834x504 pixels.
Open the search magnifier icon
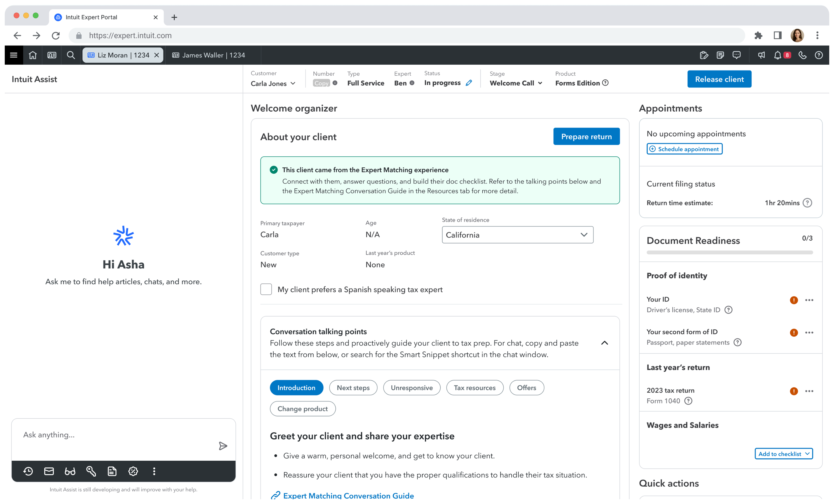[71, 55]
